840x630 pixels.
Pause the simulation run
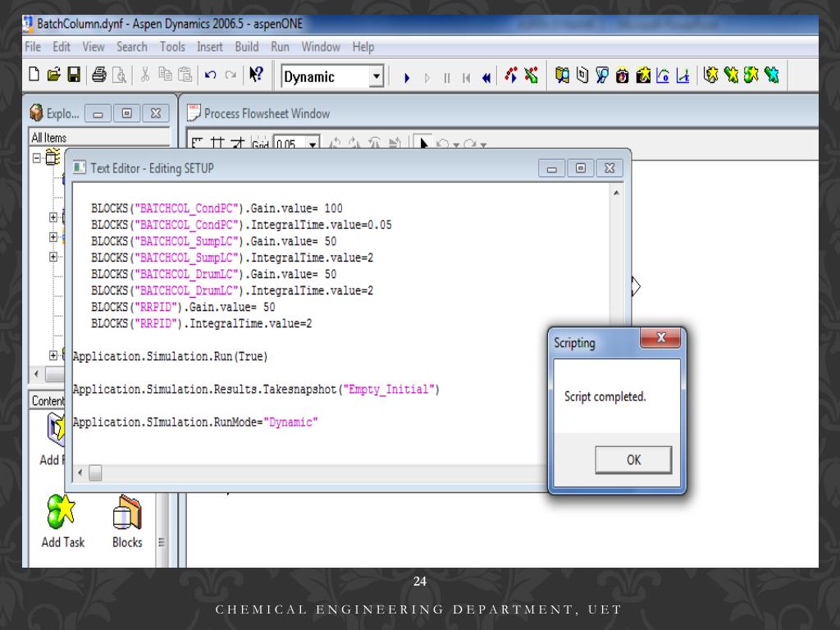point(447,78)
